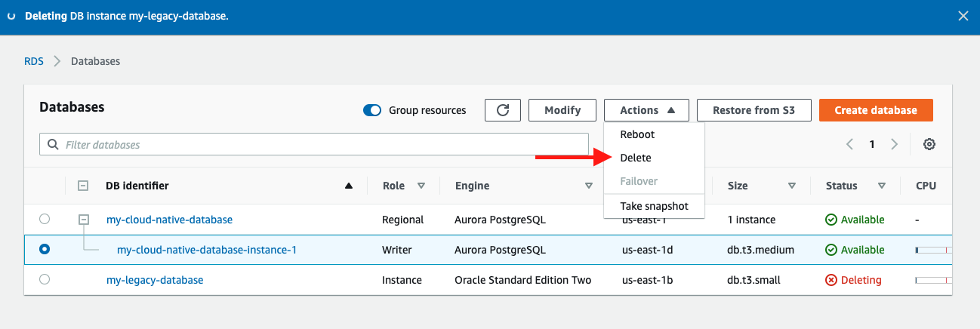Choose Take snapshot from Actions menu
Image resolution: width=980 pixels, height=329 pixels.
[x=654, y=206]
